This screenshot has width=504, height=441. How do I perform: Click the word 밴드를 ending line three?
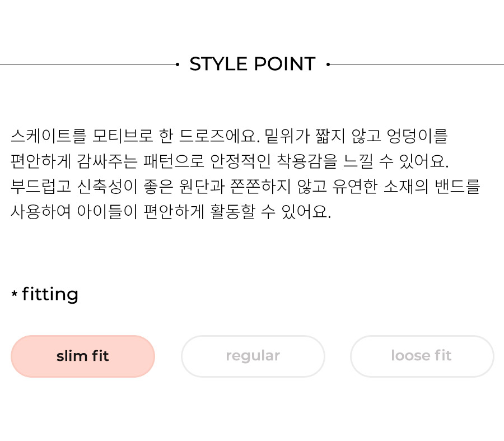coord(458,186)
